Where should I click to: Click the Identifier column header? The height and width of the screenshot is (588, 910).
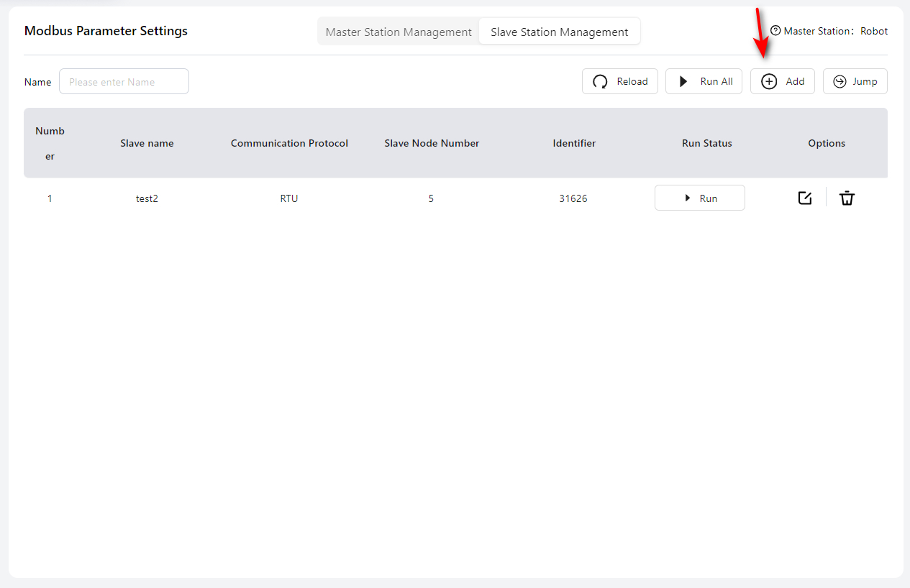(574, 143)
